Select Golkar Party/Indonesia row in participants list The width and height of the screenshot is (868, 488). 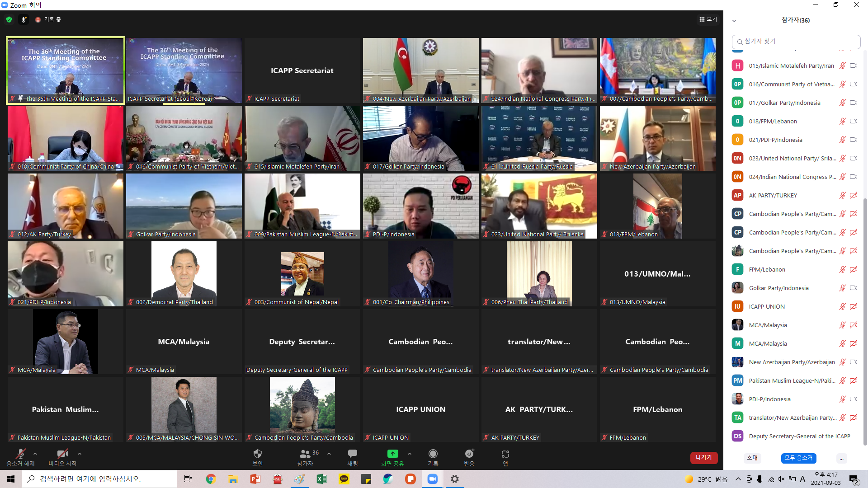[x=795, y=288]
